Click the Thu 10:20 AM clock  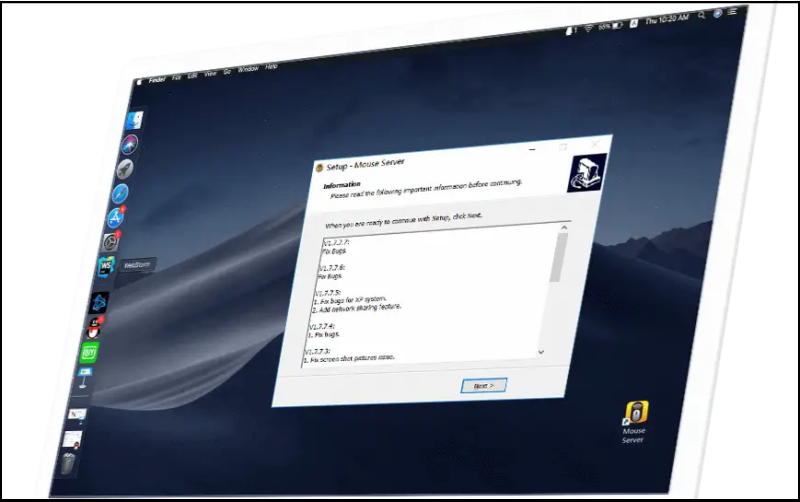(667, 20)
